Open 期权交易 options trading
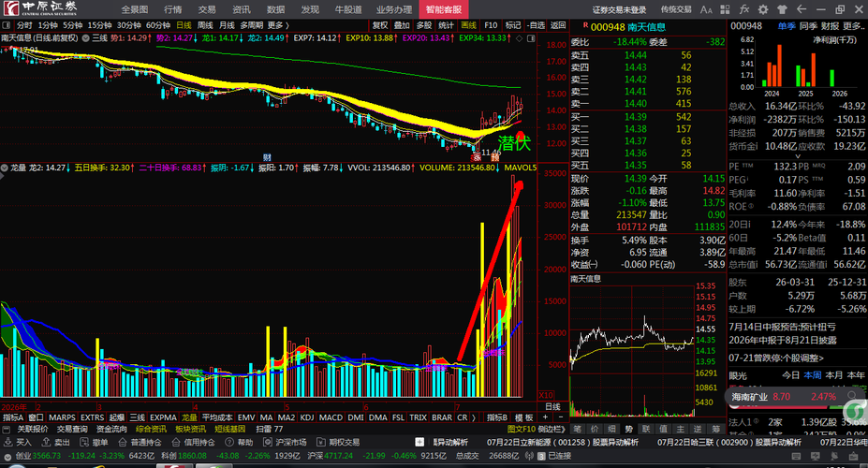The height and width of the screenshot is (468, 868). pos(338,442)
